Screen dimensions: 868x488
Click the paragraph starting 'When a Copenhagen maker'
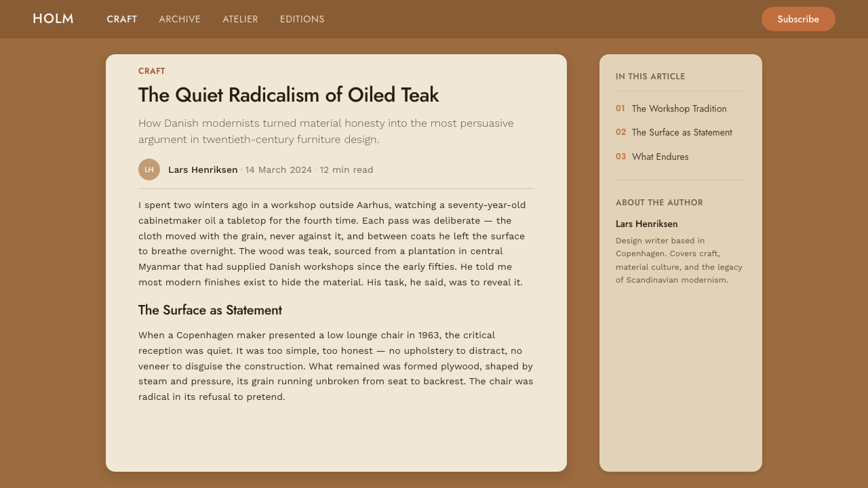point(336,366)
